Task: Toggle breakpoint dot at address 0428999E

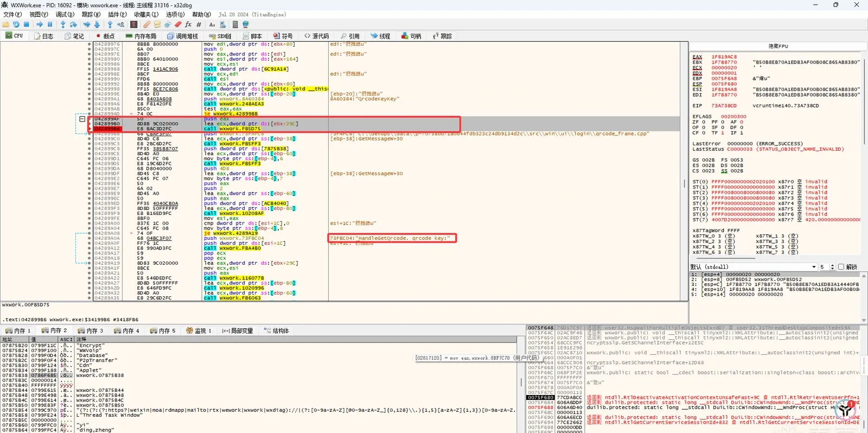Action: pyautogui.click(x=90, y=94)
